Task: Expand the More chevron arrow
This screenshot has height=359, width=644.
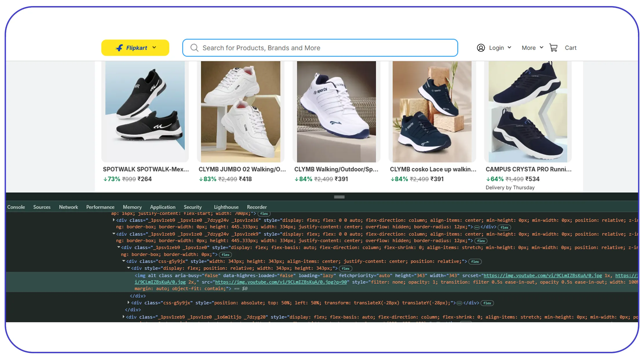Action: coord(541,47)
